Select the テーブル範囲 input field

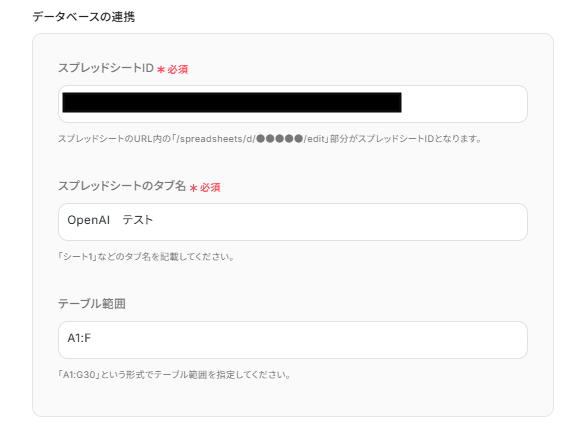point(293,340)
